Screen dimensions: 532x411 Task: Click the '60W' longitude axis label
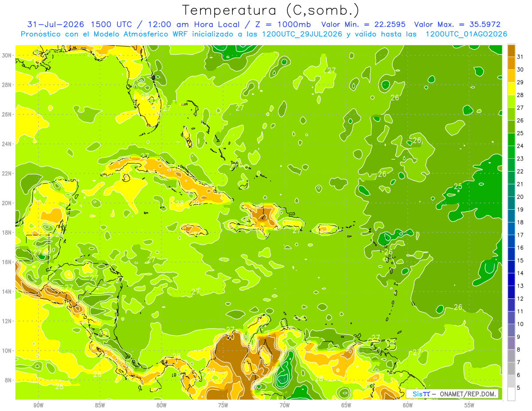(x=408, y=405)
